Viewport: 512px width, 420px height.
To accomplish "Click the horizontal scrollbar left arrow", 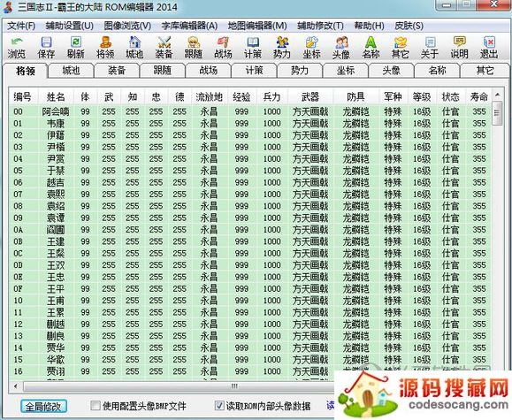I will coord(16,386).
